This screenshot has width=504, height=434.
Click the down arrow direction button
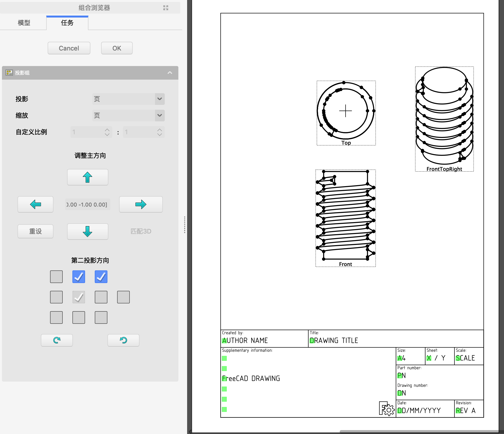tap(87, 231)
